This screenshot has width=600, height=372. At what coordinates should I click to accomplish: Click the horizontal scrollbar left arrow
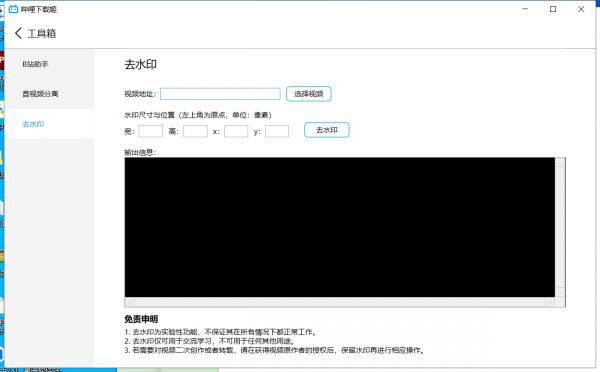[x=130, y=302]
